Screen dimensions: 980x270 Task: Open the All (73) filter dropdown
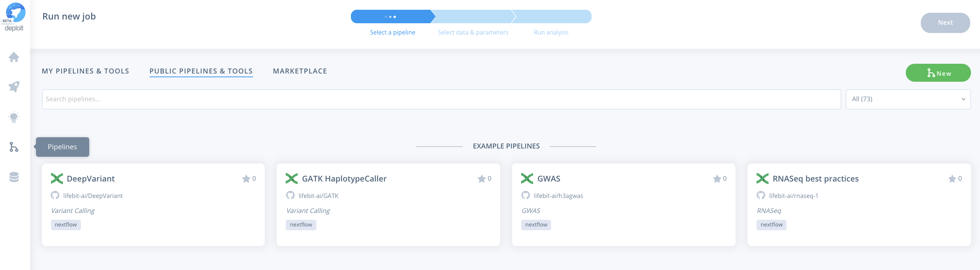pos(908,99)
